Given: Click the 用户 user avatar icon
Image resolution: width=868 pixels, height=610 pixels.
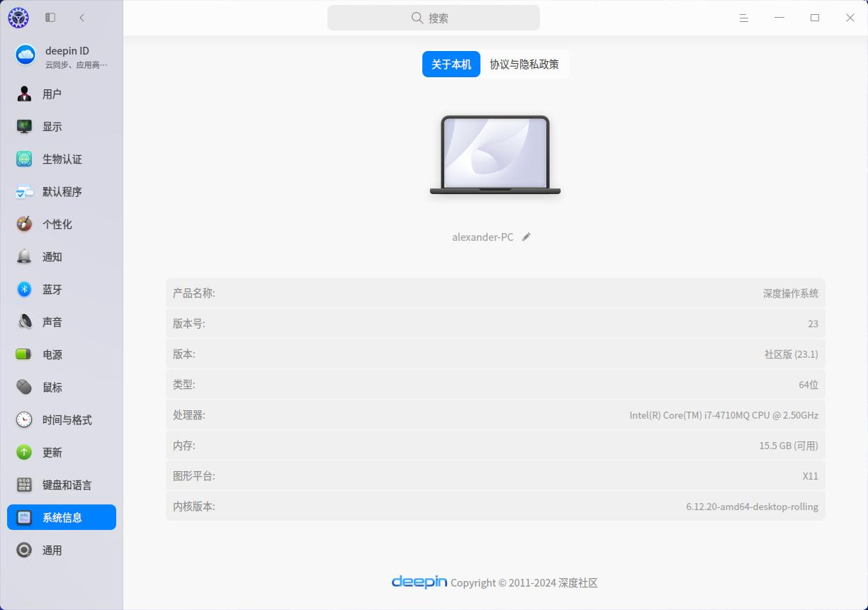Looking at the screenshot, I should tap(24, 94).
